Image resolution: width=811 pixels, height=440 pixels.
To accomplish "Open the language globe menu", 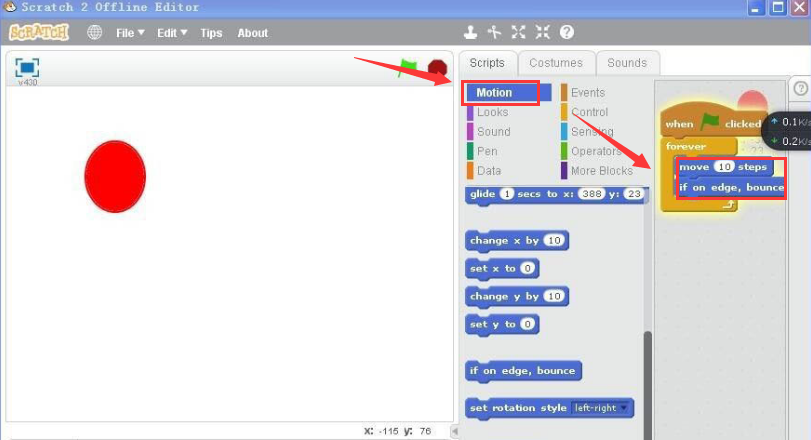I will tap(95, 33).
